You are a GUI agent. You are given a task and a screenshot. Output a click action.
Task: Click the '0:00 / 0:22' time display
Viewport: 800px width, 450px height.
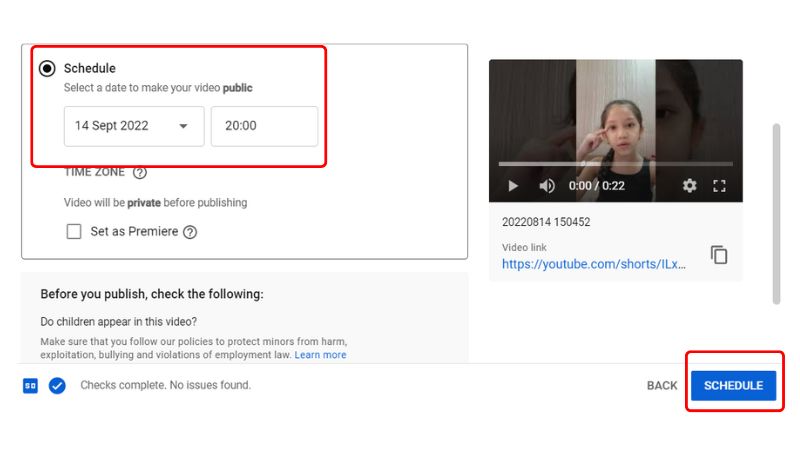(596, 186)
